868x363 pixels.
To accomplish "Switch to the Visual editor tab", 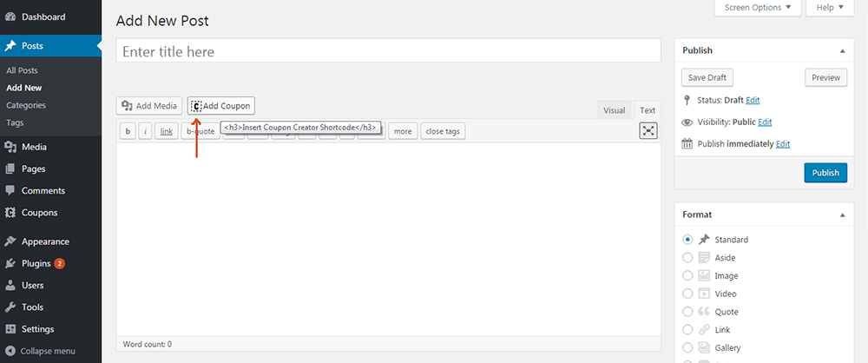I will 614,110.
